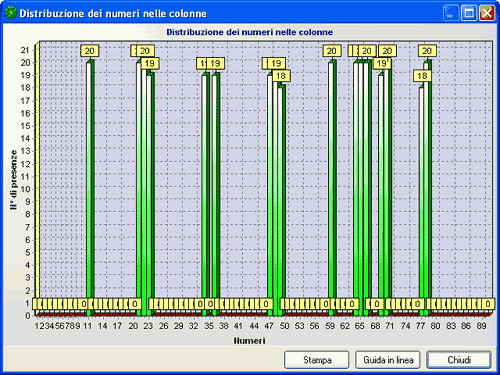Image resolution: width=500 pixels, height=375 pixels.
Task: Click the 19 label near bar 69
Action: tap(381, 63)
